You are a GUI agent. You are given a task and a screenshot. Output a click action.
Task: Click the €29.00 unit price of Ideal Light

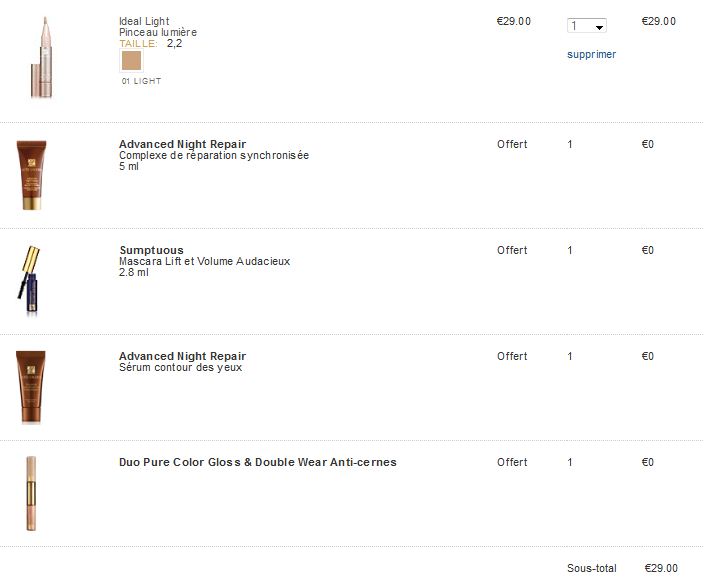click(513, 21)
